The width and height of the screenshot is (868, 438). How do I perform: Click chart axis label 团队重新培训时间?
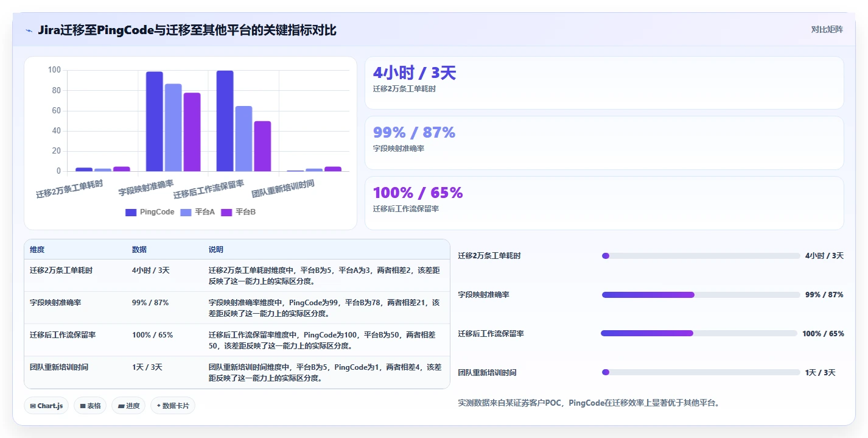pos(283,189)
